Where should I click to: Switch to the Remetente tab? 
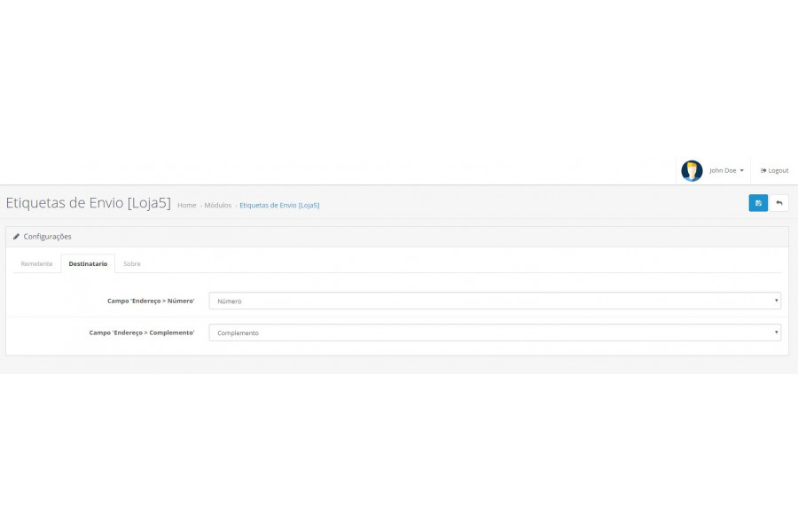[x=36, y=263]
